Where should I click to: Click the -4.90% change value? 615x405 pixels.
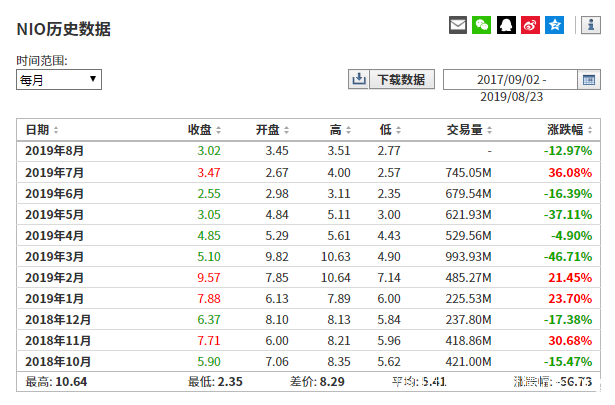[x=571, y=236]
